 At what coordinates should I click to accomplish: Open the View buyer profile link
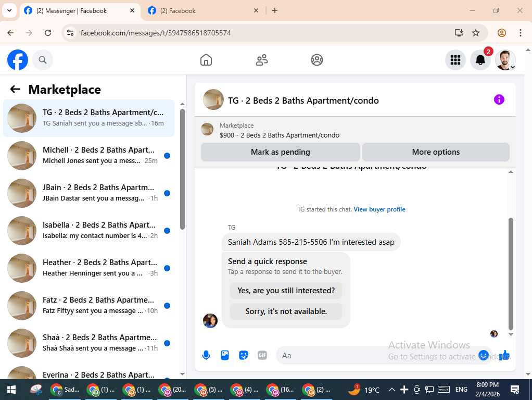(x=379, y=209)
